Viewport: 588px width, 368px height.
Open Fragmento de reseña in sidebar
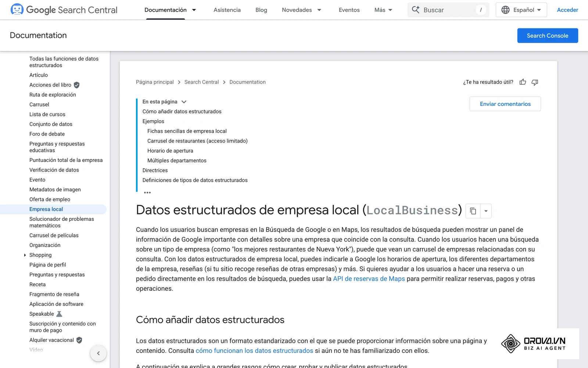tap(54, 294)
